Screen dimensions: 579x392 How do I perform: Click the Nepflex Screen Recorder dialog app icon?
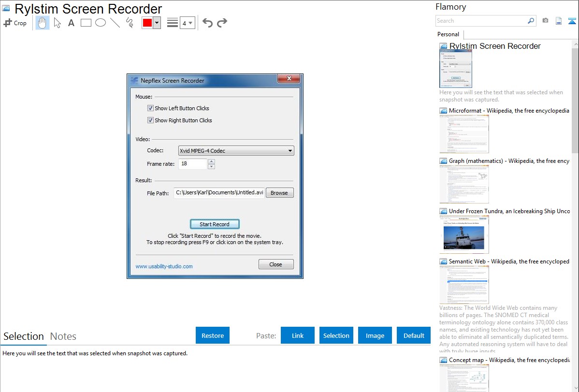134,81
